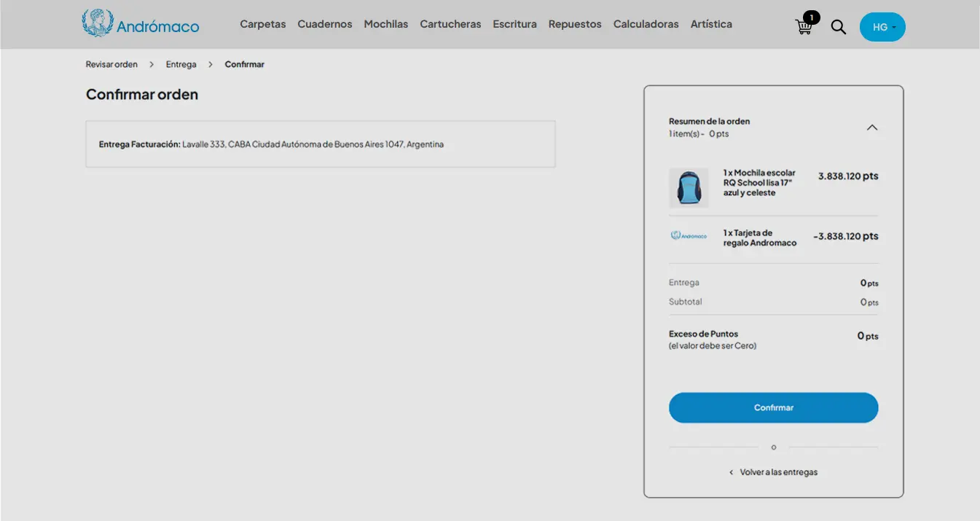The image size is (980, 521).
Task: Click the back arrow beside Volver a las entregas
Action: tap(731, 473)
